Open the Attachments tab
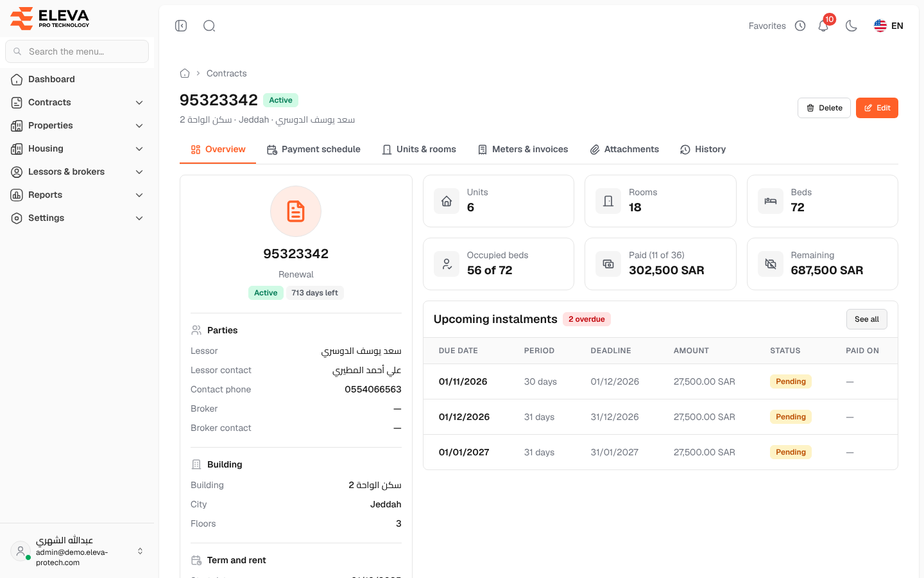 click(624, 149)
